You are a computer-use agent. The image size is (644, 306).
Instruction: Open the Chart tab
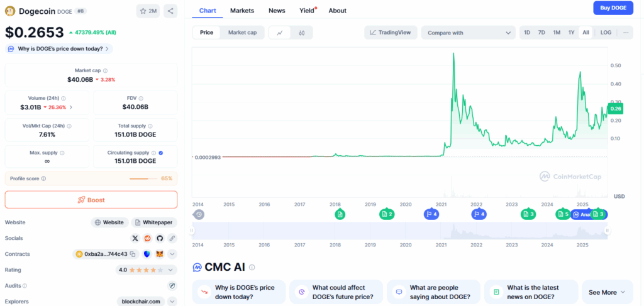pyautogui.click(x=208, y=11)
